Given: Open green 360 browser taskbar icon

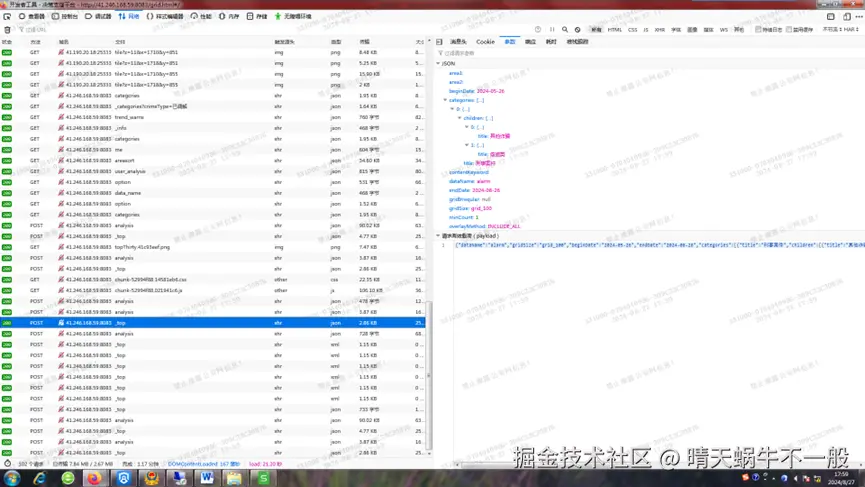Looking at the screenshot, I should click(68, 478).
